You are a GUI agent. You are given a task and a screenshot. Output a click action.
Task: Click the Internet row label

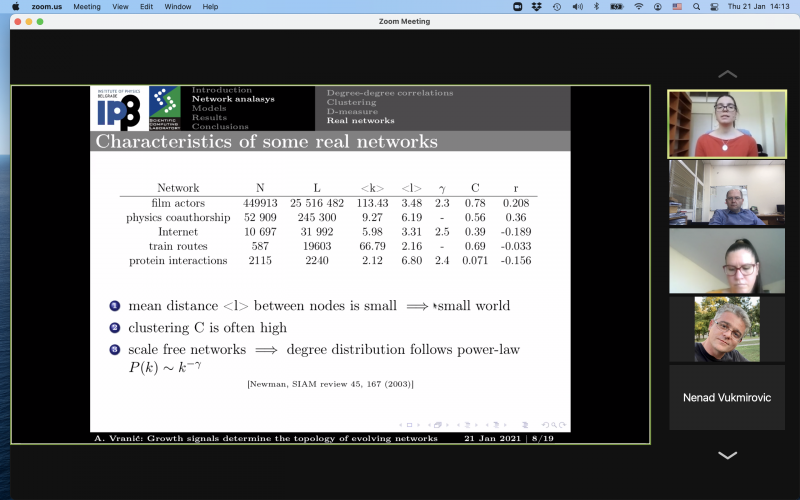tap(178, 232)
